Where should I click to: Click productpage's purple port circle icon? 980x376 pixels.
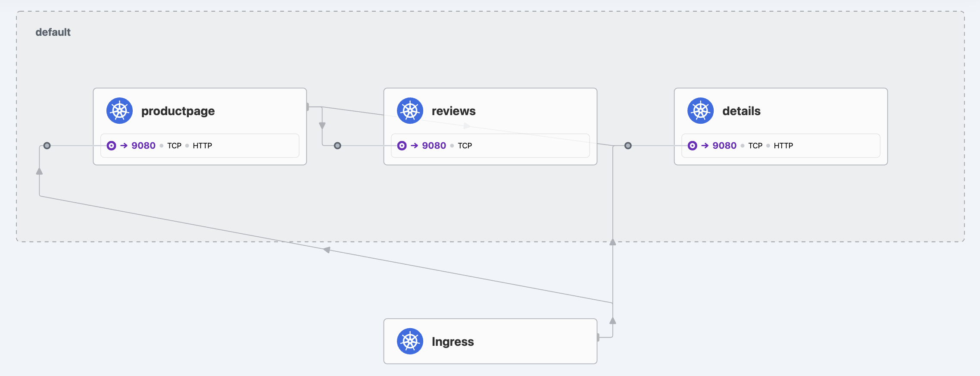[111, 146]
